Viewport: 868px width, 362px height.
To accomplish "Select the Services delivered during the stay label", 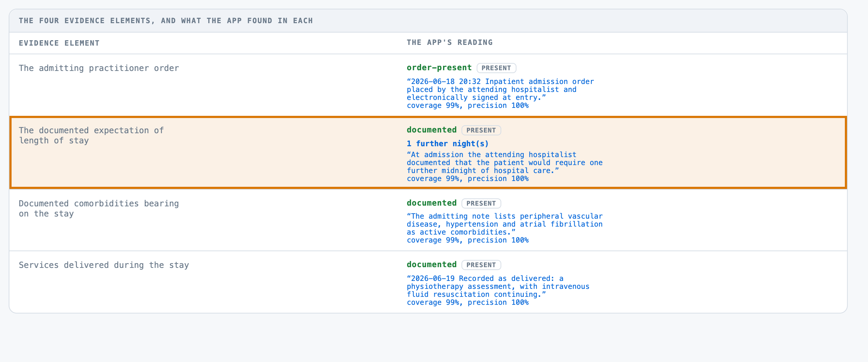I will pos(104,265).
